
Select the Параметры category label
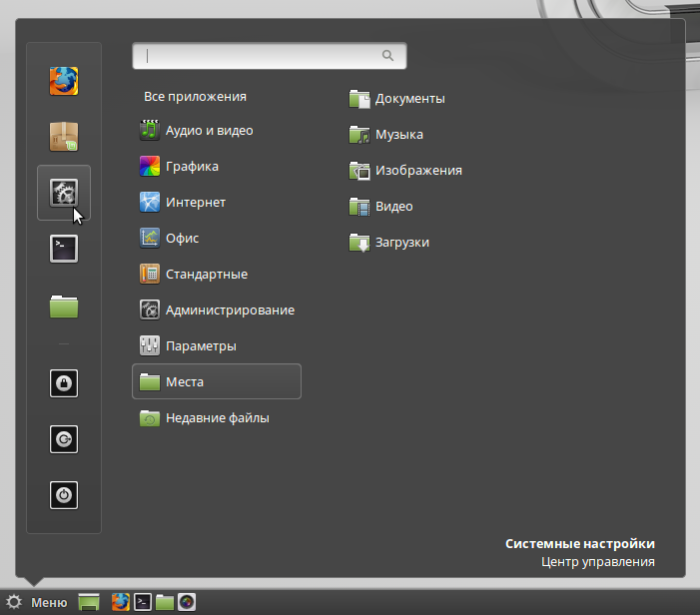(201, 346)
